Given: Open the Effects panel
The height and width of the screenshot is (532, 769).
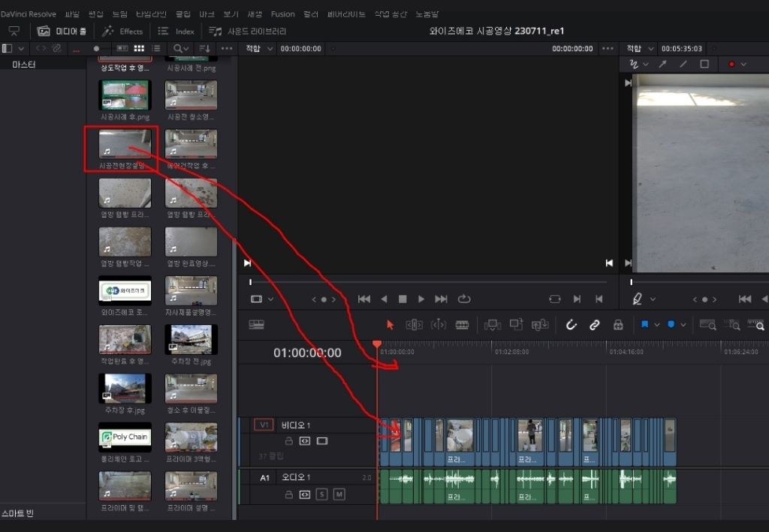Looking at the screenshot, I should [122, 31].
